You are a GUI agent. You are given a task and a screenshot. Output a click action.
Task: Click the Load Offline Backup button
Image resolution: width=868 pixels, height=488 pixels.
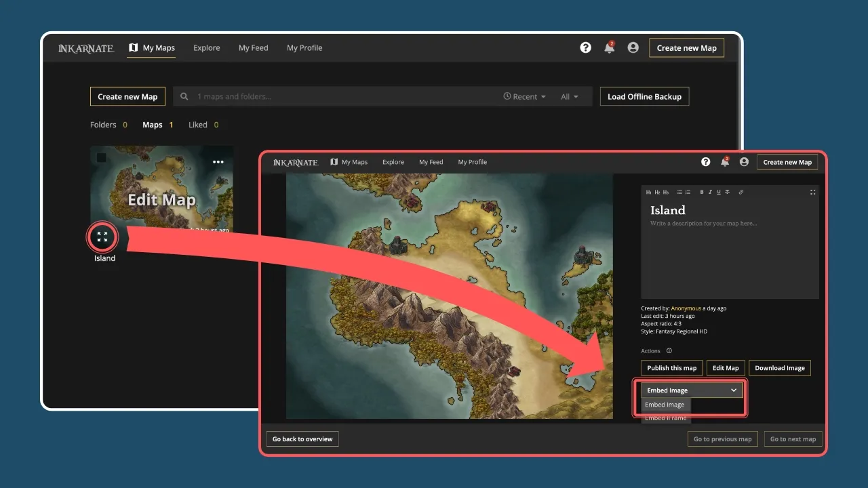click(644, 97)
